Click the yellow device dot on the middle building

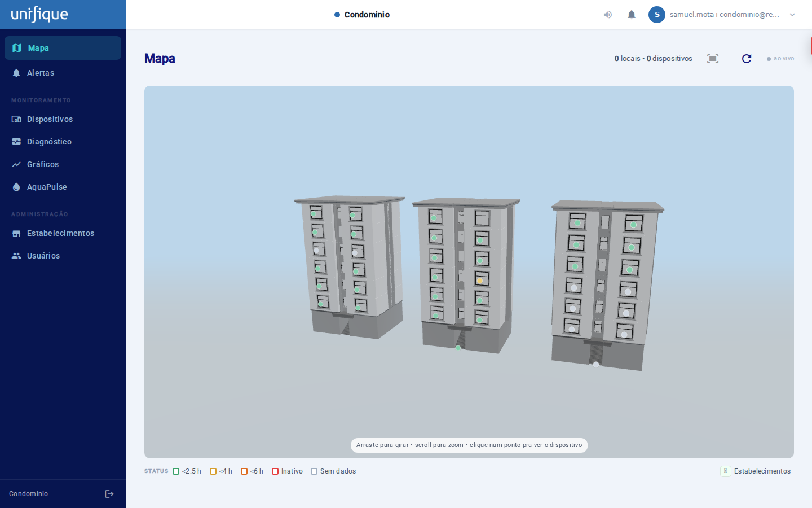coord(480,281)
